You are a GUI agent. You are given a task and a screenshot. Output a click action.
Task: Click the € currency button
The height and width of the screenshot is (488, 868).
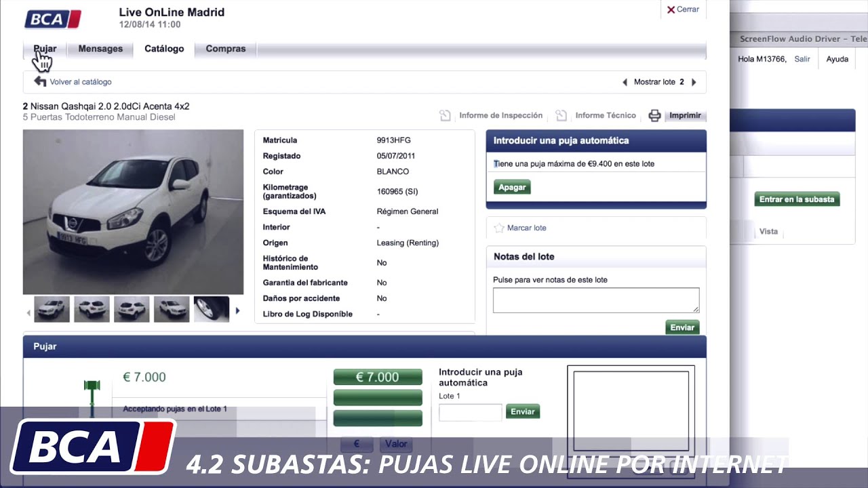pos(357,444)
